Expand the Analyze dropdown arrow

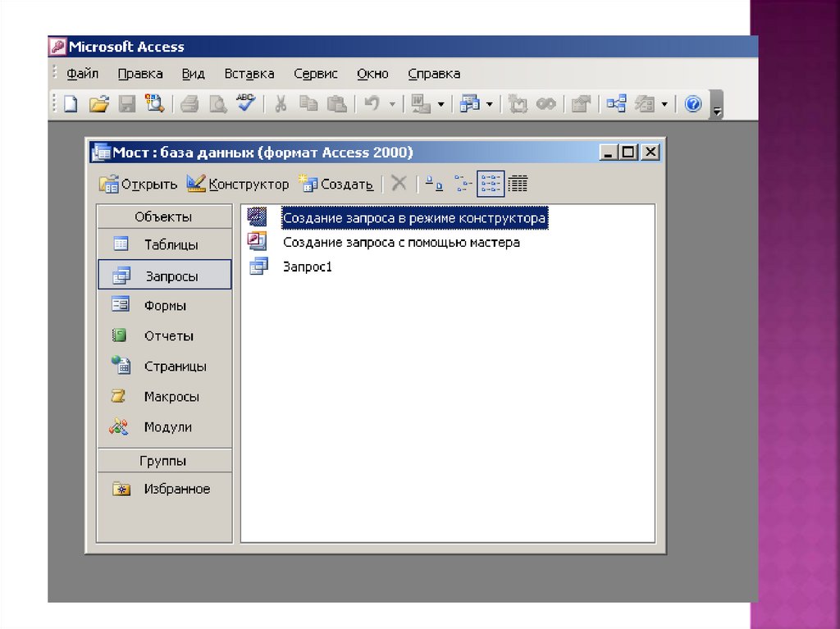(489, 104)
